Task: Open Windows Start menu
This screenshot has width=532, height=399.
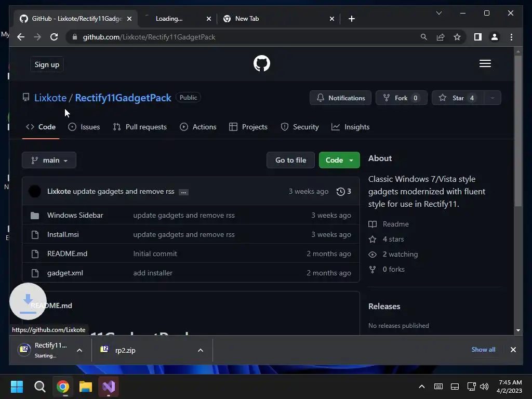Action: [17, 387]
